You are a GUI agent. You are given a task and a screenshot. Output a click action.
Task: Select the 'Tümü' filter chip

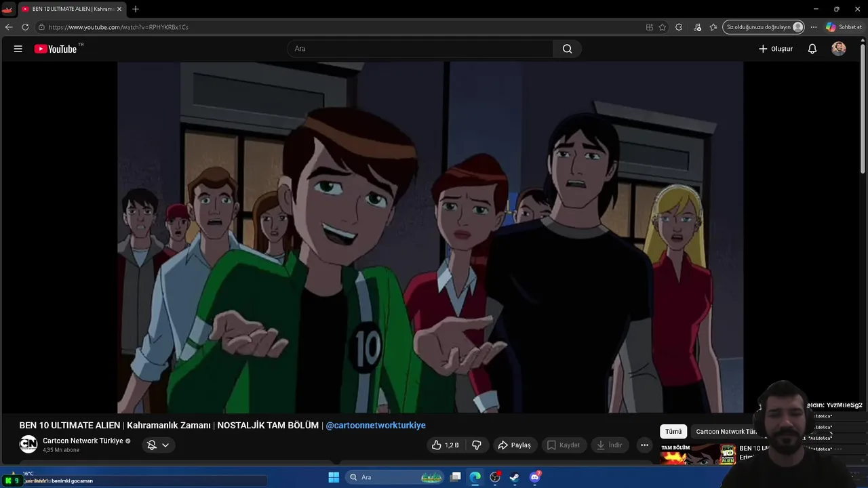(673, 432)
